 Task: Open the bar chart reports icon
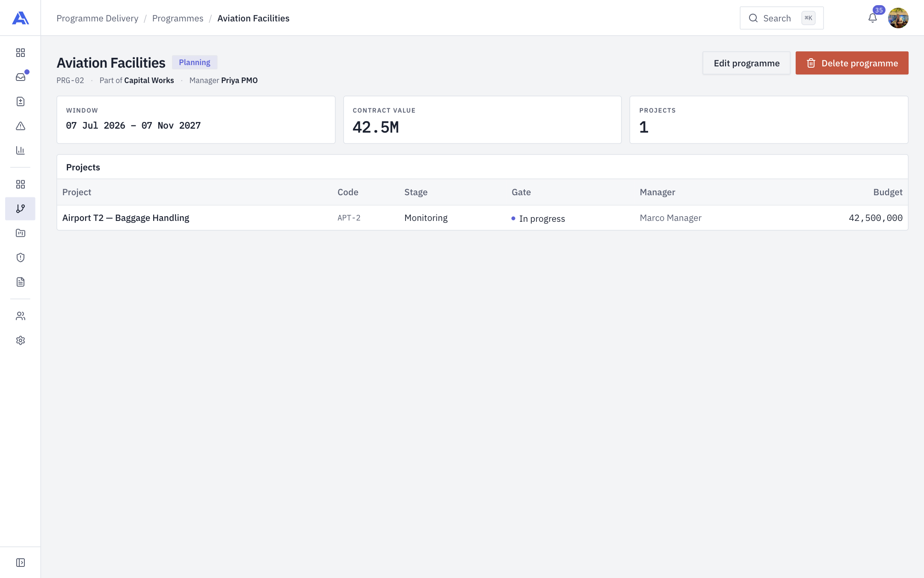coord(21,150)
